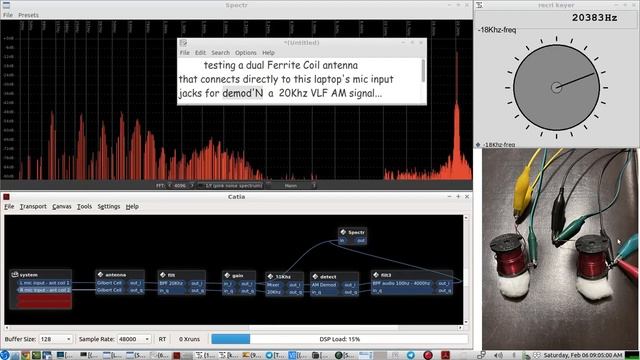Open the text editor's Help menu
This screenshot has width=640, height=360.
[268, 53]
